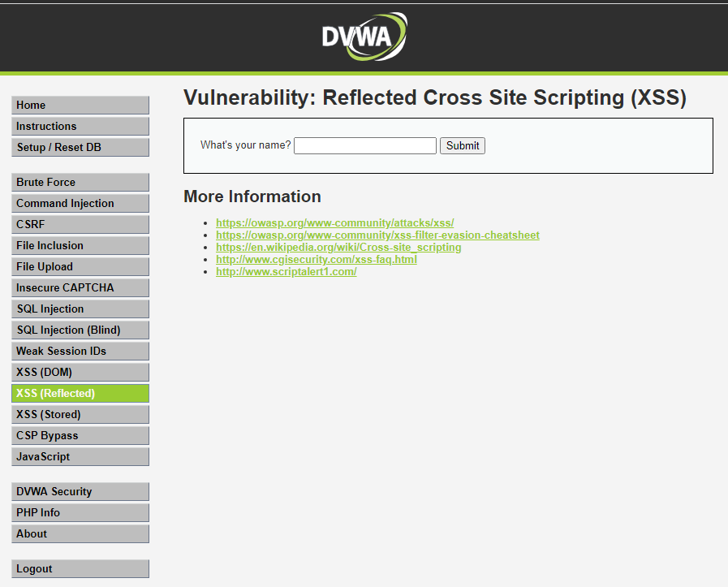
Task: Open the Wikipedia Cross-site_scripting link
Action: click(338, 247)
